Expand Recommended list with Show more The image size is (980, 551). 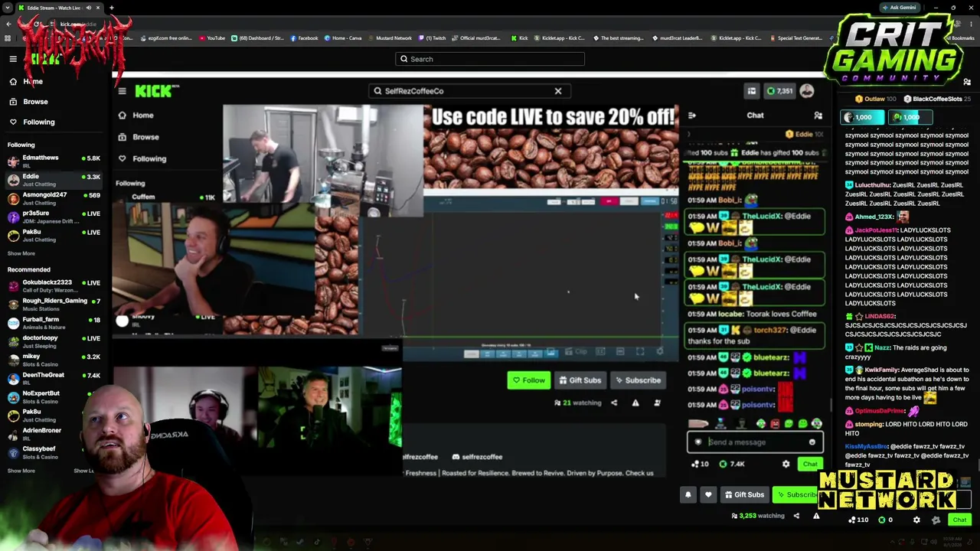[x=21, y=471]
